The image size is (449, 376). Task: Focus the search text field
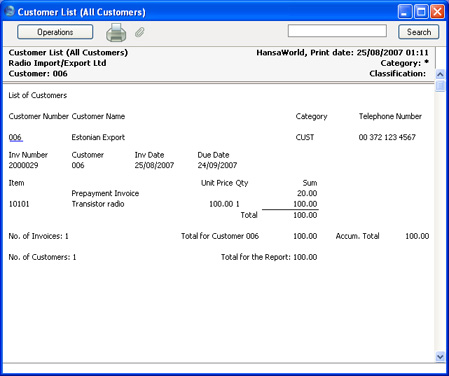[x=337, y=31]
